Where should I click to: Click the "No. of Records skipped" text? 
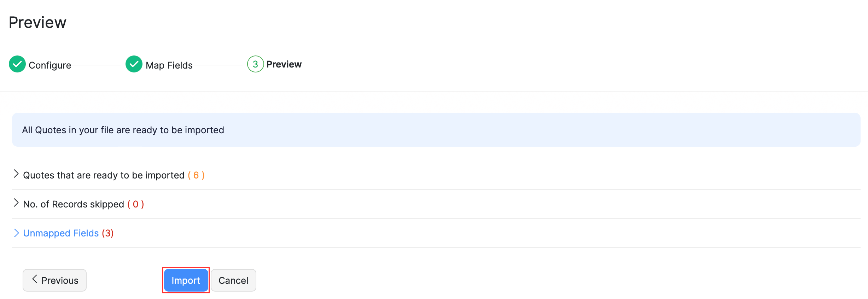74,204
